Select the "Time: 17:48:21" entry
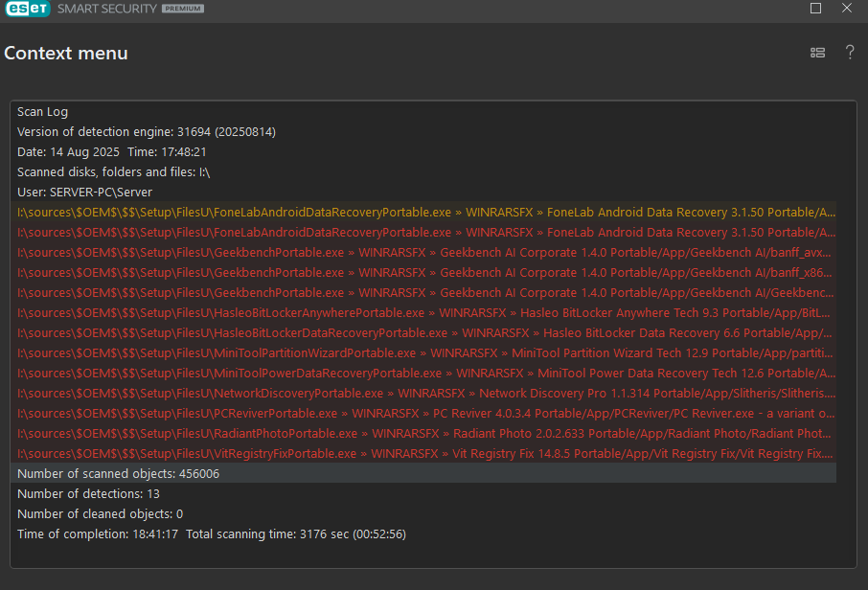The width and height of the screenshot is (868, 590). coord(167,152)
